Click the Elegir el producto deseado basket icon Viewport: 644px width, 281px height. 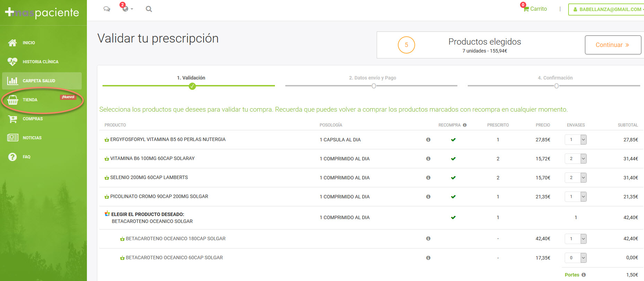pos(107,214)
